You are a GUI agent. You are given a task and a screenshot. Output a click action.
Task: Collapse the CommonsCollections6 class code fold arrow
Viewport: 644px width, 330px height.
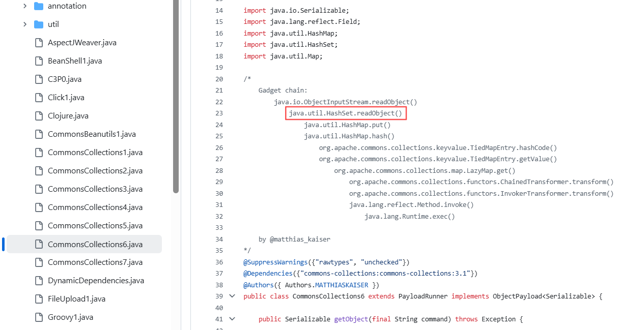(x=232, y=296)
